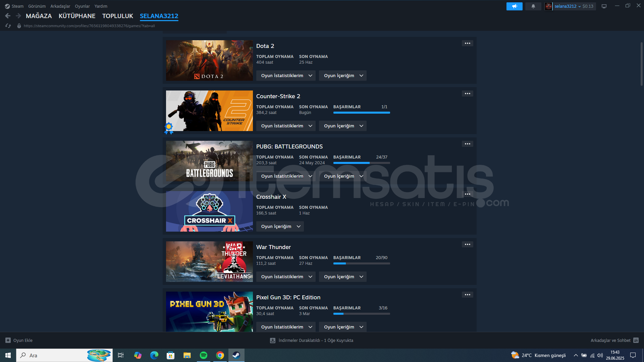
Task: Click the page reload icon
Action: pyautogui.click(x=8, y=26)
